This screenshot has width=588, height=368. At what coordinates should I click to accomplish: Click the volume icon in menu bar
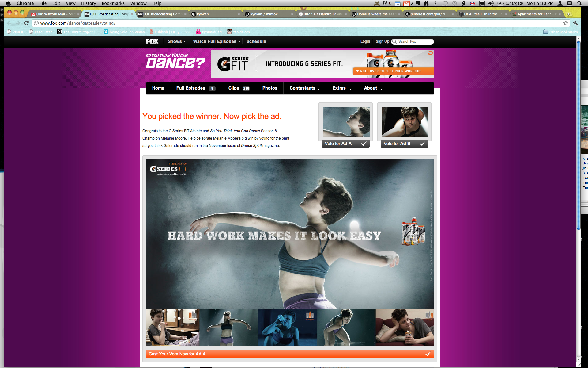coord(491,3)
